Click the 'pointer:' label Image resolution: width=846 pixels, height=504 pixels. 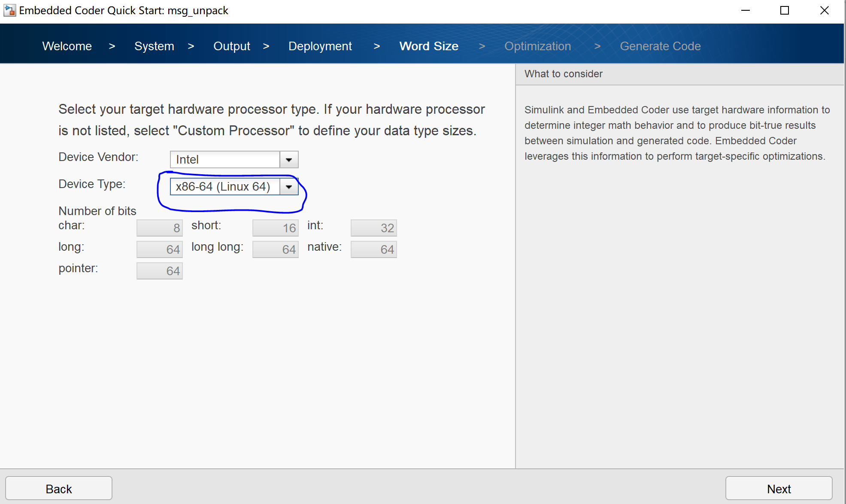78,268
